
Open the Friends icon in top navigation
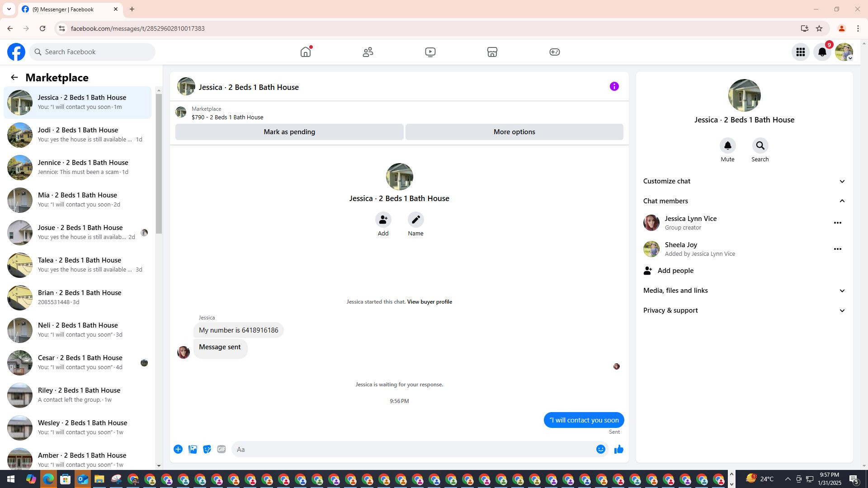(368, 52)
